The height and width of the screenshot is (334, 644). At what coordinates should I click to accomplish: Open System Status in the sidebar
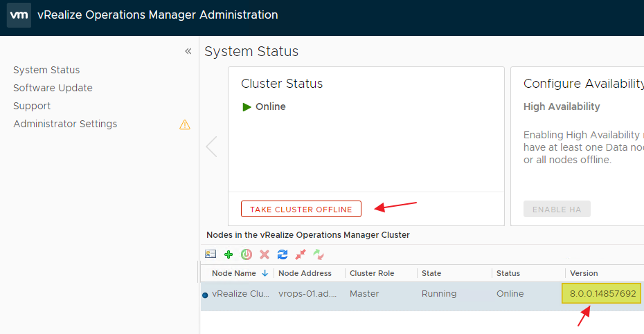click(46, 70)
